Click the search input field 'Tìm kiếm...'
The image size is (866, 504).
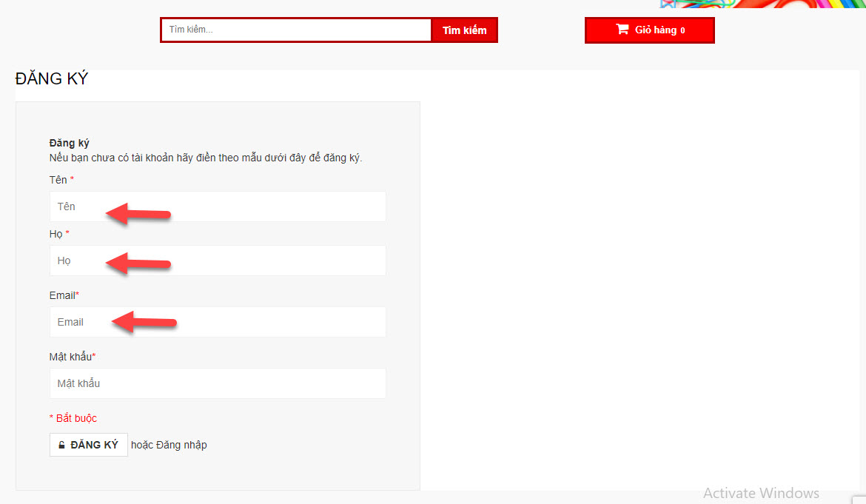tap(296, 30)
